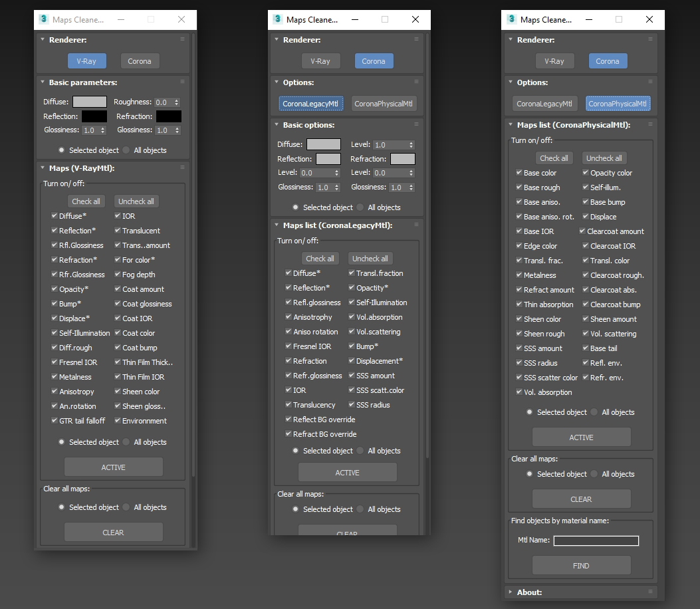700x609 pixels.
Task: Click Uncheck all in the V-RayMtl maps list
Action: [136, 201]
